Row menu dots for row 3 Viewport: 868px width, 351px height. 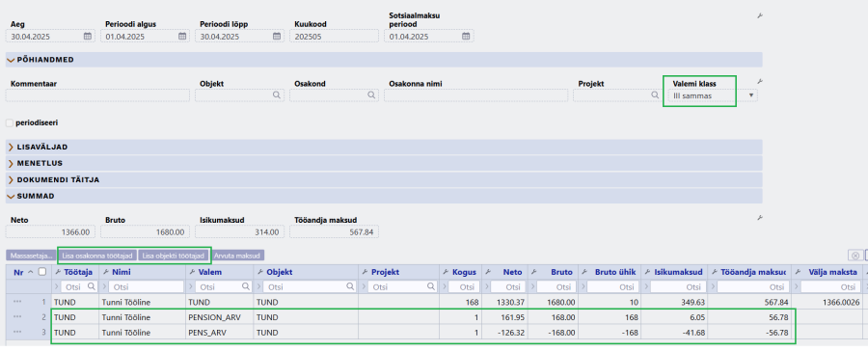tap(17, 332)
